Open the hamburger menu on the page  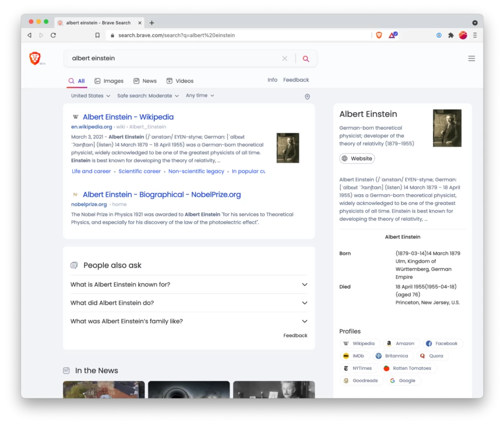click(x=471, y=59)
